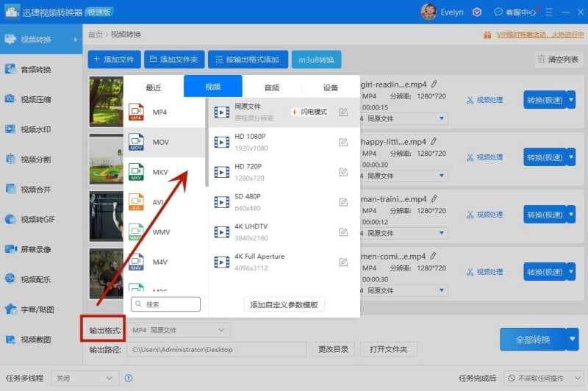Select the MP4 format
This screenshot has height=391, width=588.
[164, 112]
